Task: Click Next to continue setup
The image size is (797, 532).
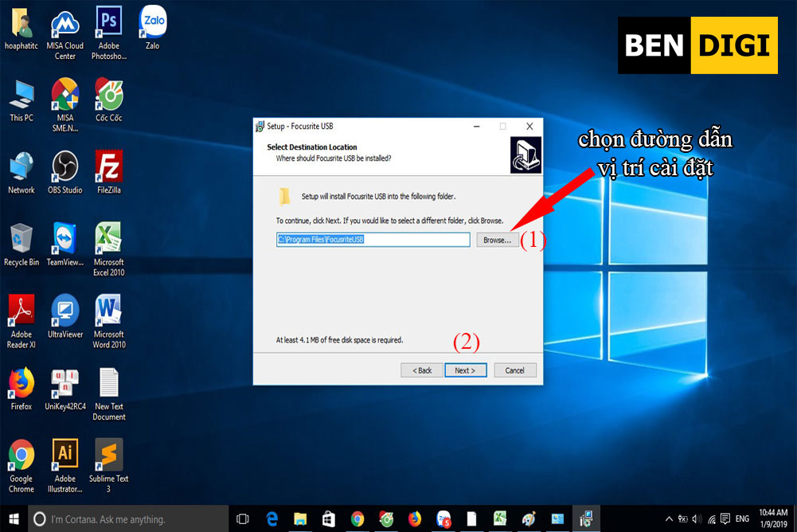Action: (466, 370)
